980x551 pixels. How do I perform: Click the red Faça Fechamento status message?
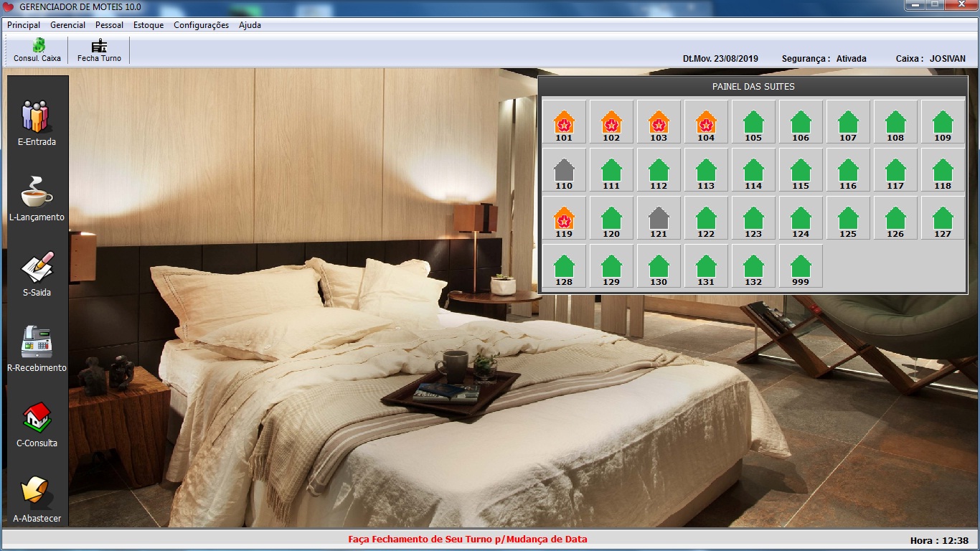pos(468,540)
